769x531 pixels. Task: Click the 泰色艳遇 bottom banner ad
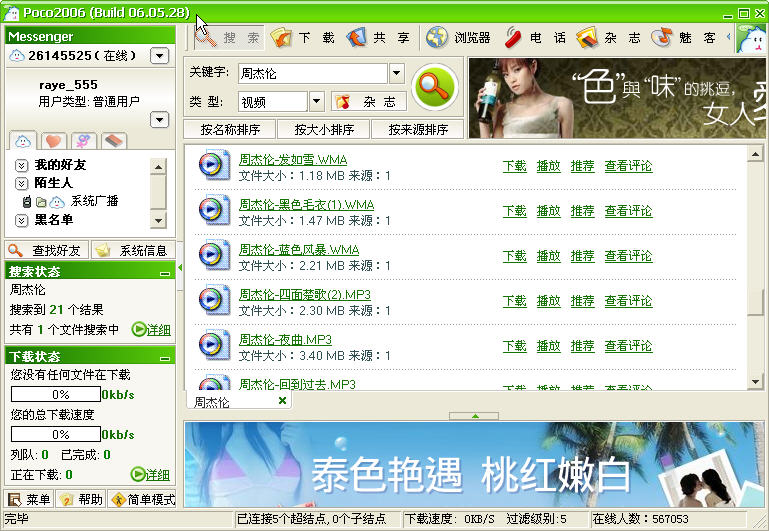coord(474,464)
